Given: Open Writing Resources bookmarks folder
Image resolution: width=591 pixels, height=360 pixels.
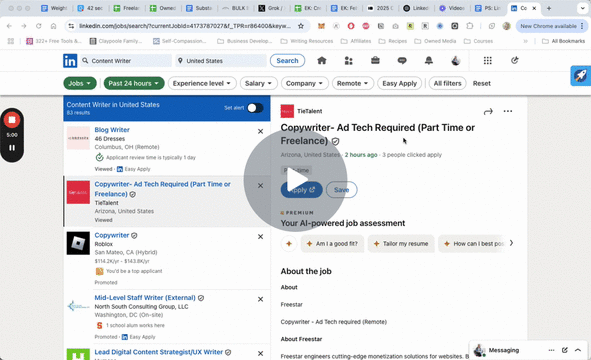Looking at the screenshot, I should pyautogui.click(x=307, y=41).
